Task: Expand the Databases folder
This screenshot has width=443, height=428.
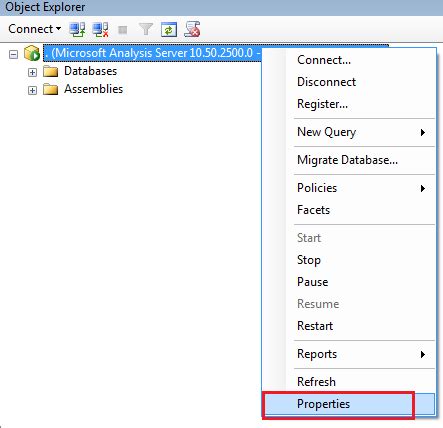Action: [32, 72]
